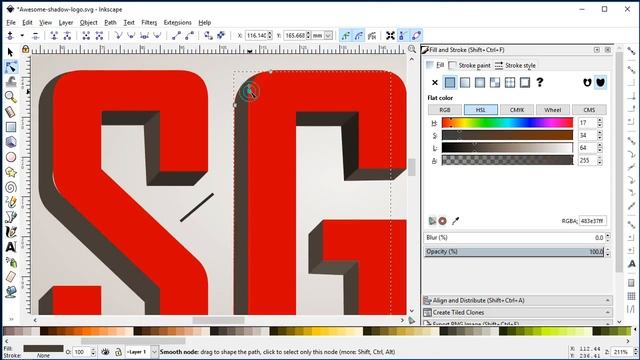Toggle show transformation handles for nodes
This screenshot has height=360, width=640.
[391, 36]
